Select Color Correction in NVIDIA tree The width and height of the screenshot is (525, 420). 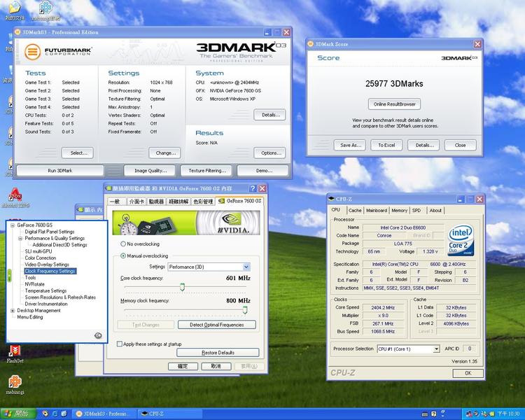pos(40,258)
